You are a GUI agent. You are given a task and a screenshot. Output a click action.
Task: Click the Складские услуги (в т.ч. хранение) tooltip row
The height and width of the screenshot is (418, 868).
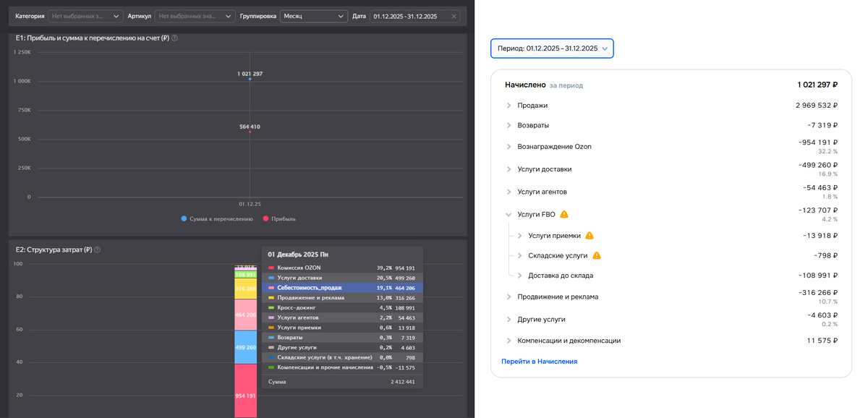(x=343, y=357)
